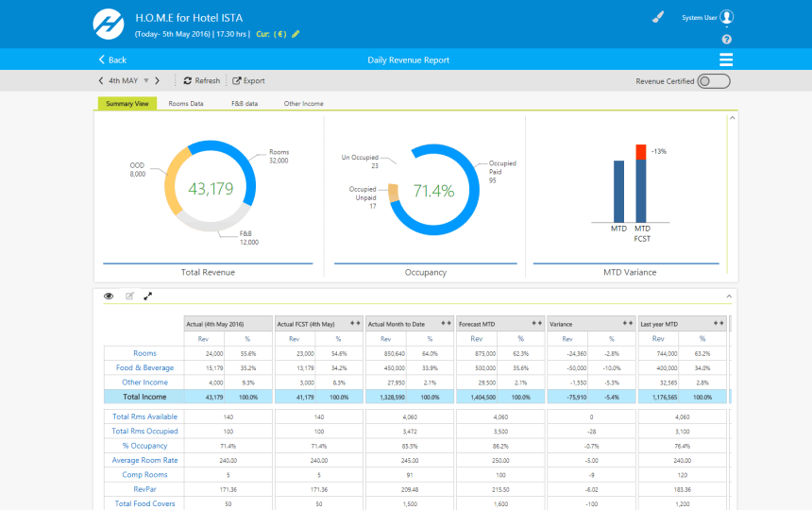The height and width of the screenshot is (510, 812).
Task: Click RevPar row label
Action: [144, 489]
